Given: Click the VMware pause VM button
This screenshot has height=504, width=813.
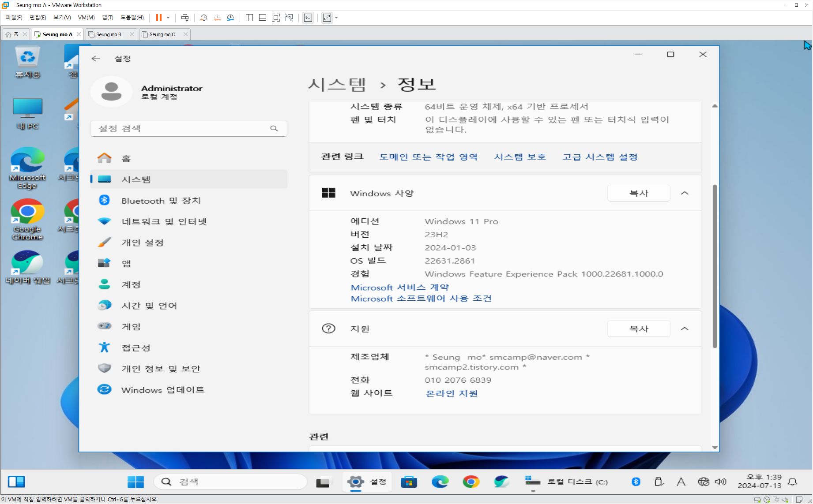Looking at the screenshot, I should 159,18.
